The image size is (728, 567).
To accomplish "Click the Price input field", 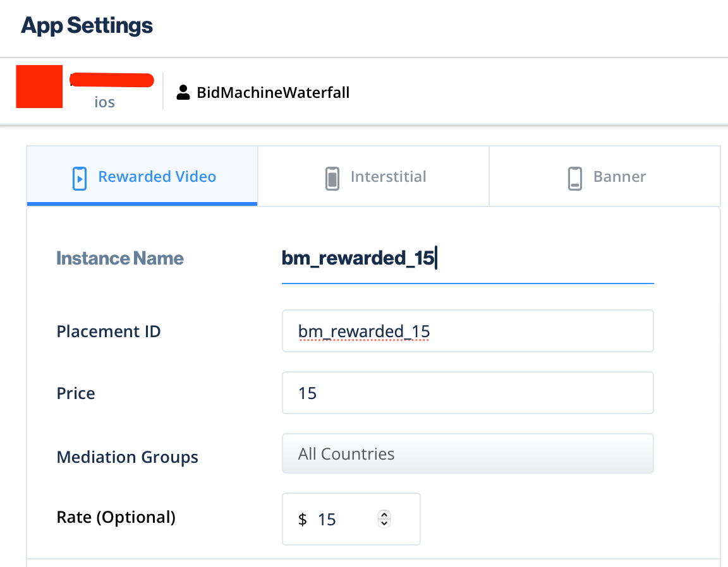I will pyautogui.click(x=468, y=393).
